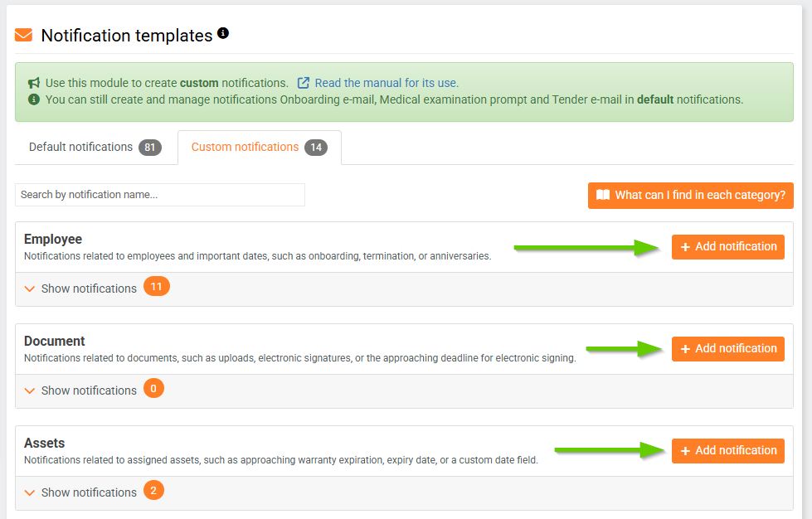Viewport: 812px width, 519px height.
Task: Click the external link icon before Read the manual
Action: point(304,83)
